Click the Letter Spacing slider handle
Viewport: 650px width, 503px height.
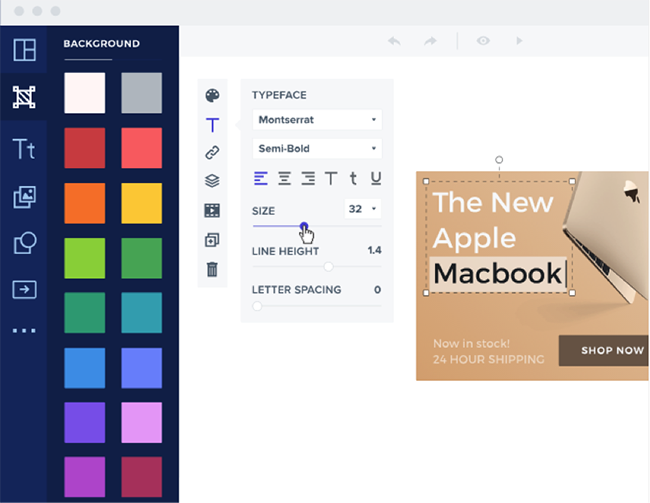(x=257, y=306)
